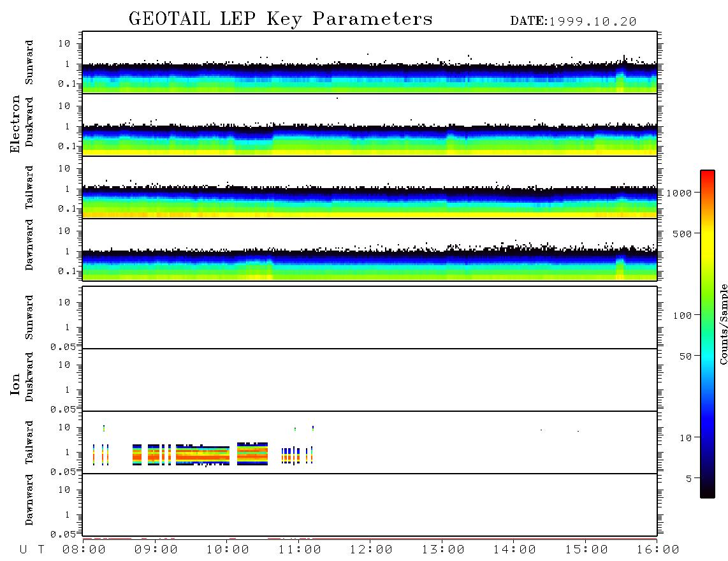Click the Electron Duskward spectrogram panel
Image resolution: width=728 pixels, height=561 pixels.
point(370,124)
